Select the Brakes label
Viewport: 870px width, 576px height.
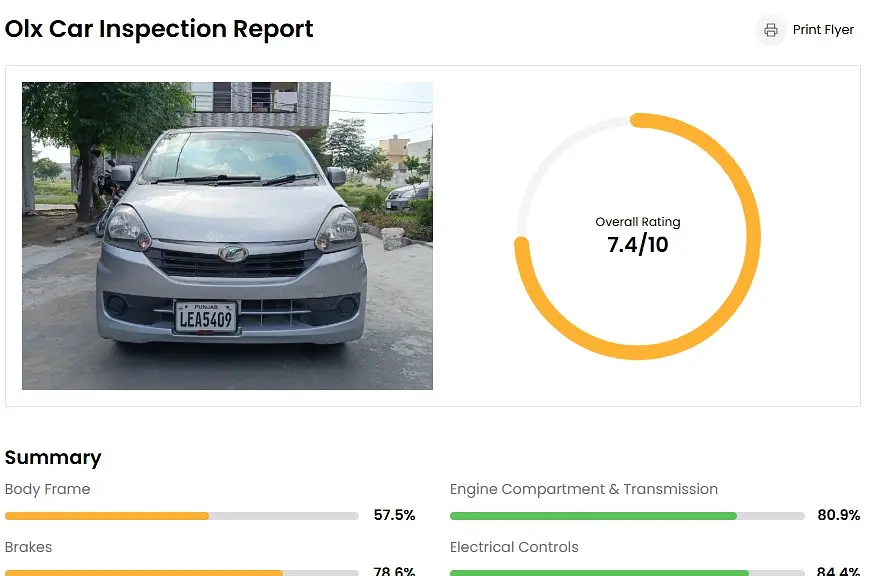pyautogui.click(x=28, y=547)
